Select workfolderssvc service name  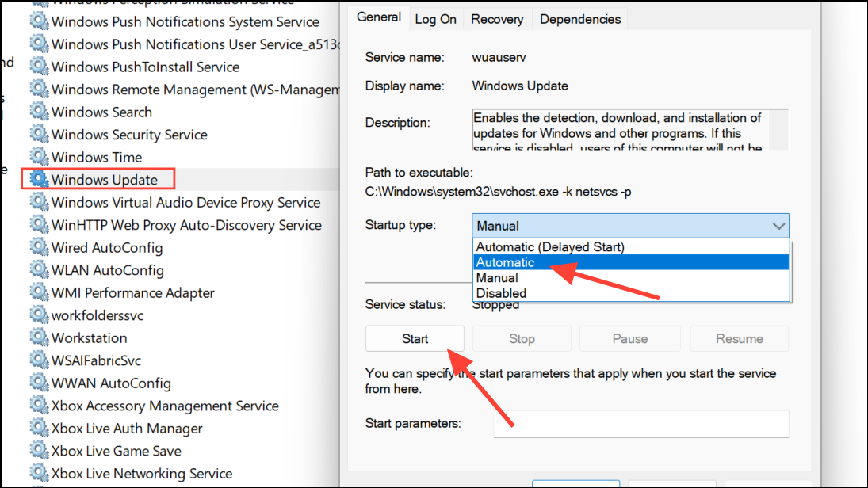coord(98,316)
